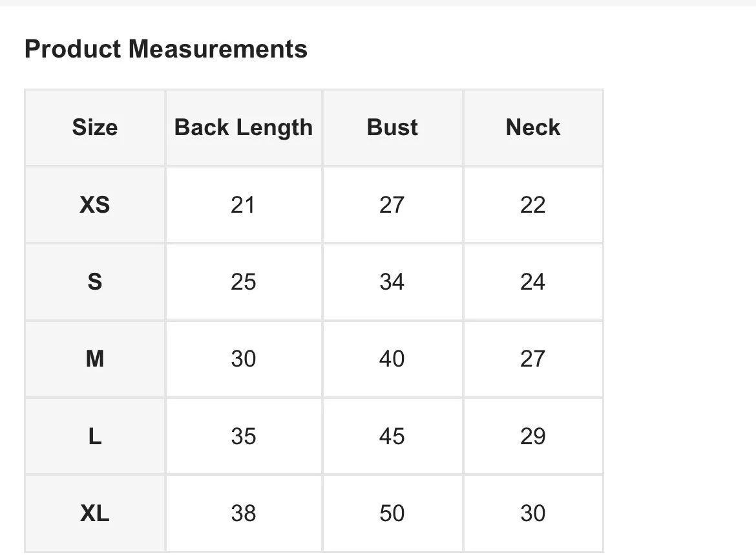Select the XS size row label

(x=95, y=205)
